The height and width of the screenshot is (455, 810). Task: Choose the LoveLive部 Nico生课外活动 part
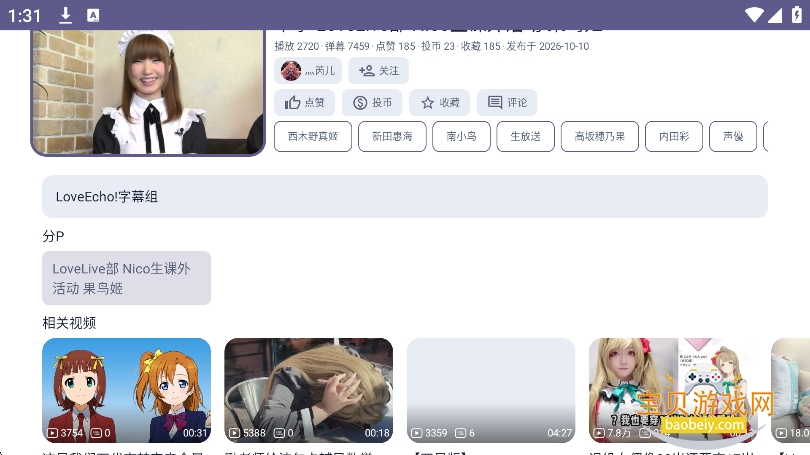pos(127,278)
